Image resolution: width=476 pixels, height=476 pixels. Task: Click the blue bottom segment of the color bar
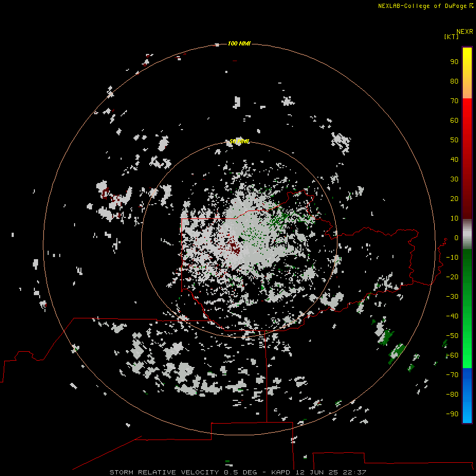coord(467,396)
